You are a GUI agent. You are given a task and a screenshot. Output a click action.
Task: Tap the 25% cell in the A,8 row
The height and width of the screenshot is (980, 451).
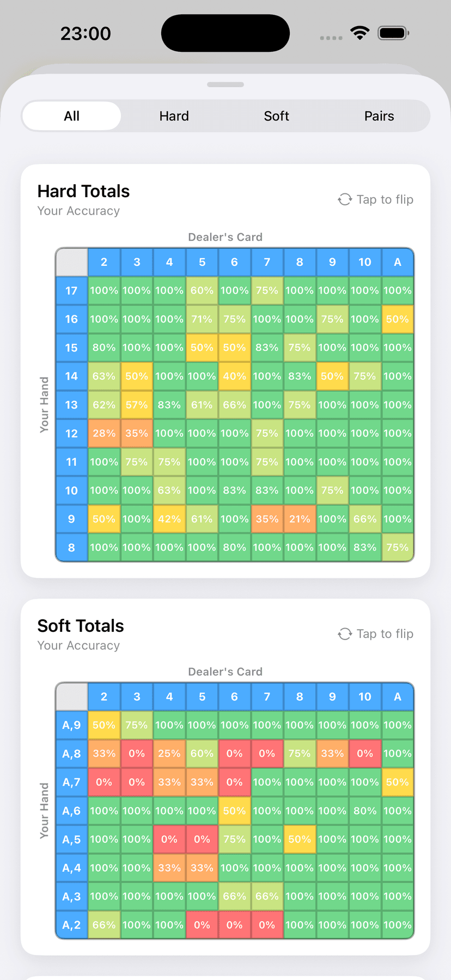point(169,754)
